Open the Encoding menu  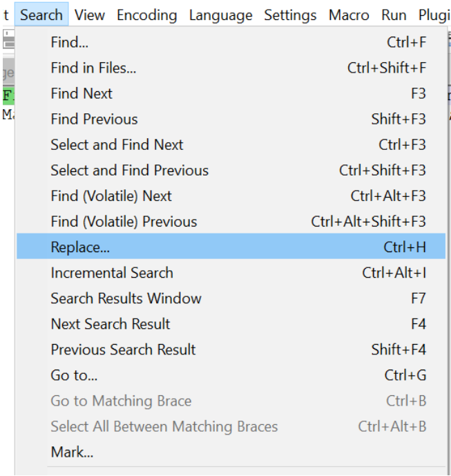pyautogui.click(x=147, y=15)
